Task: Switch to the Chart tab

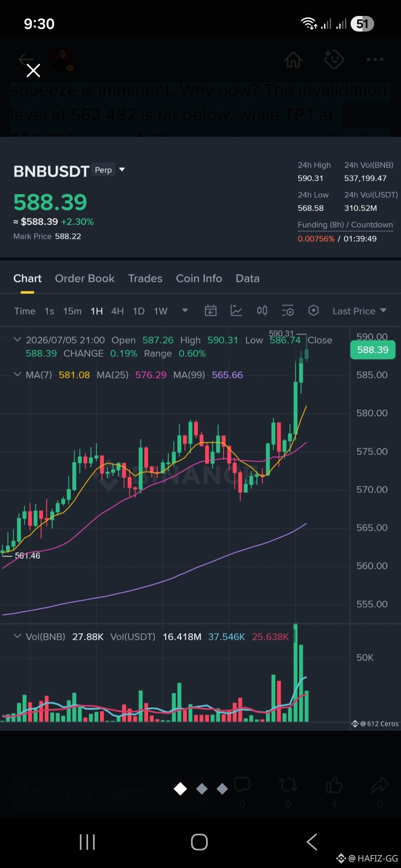Action: 27,279
